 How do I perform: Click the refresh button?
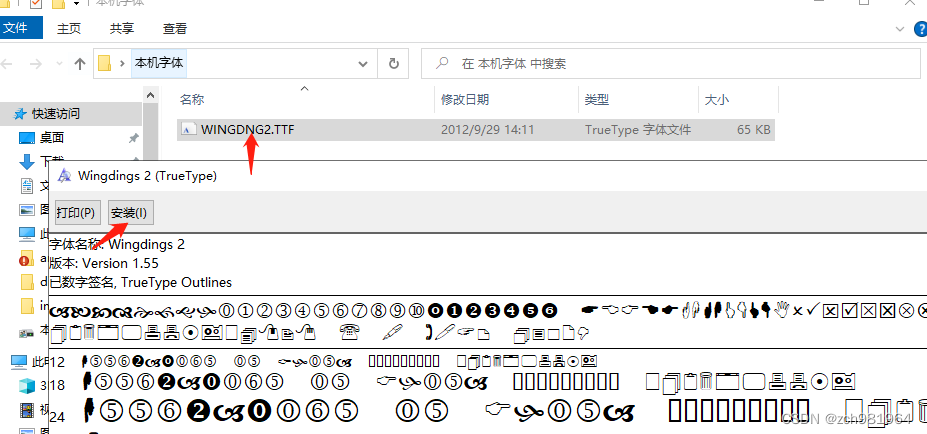(393, 63)
